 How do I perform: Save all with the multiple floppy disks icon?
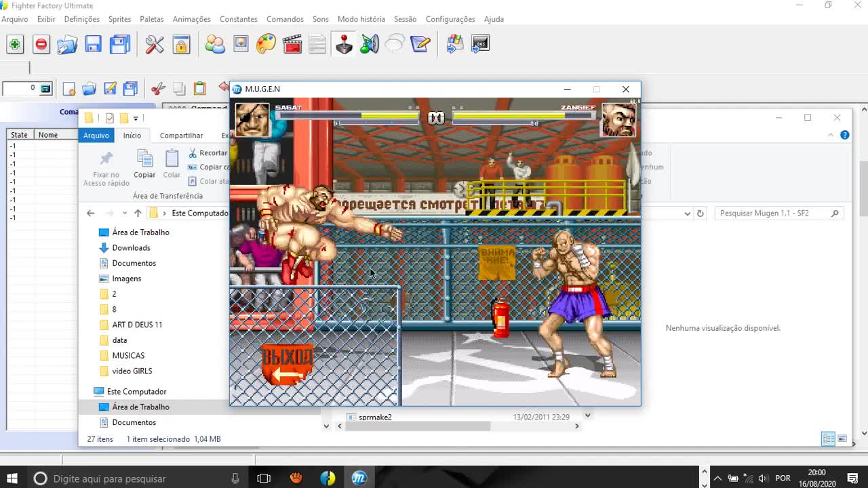pyautogui.click(x=119, y=45)
